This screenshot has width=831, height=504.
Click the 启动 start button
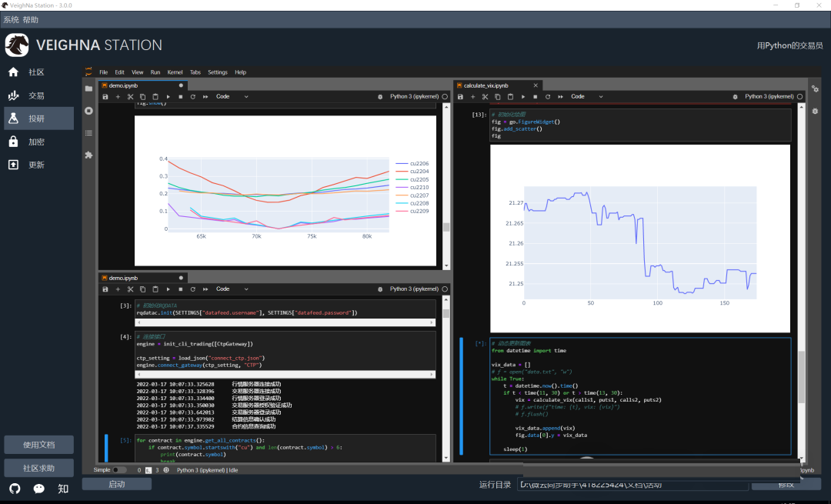[x=117, y=484]
